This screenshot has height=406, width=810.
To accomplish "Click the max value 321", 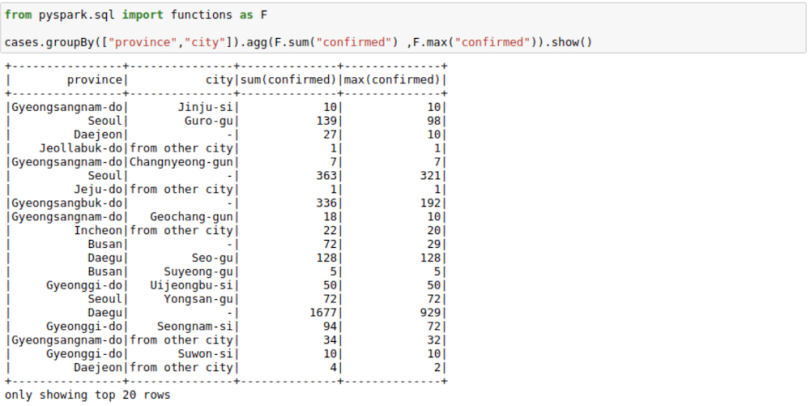I will tap(430, 176).
